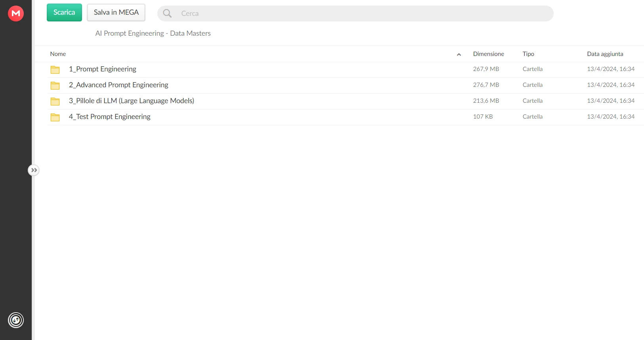The width and height of the screenshot is (644, 340).
Task: Open the folder named 2_Advanced Prompt Engineering
Action: (118, 85)
